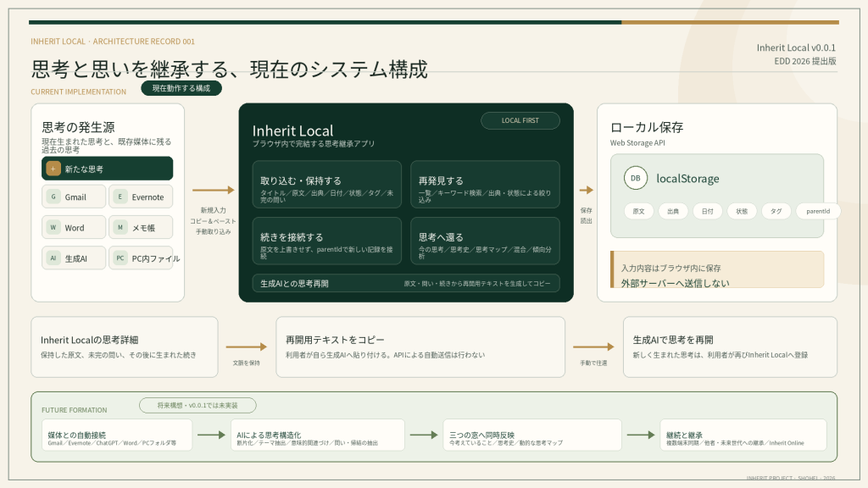Click the W icon next to Word

click(53, 227)
